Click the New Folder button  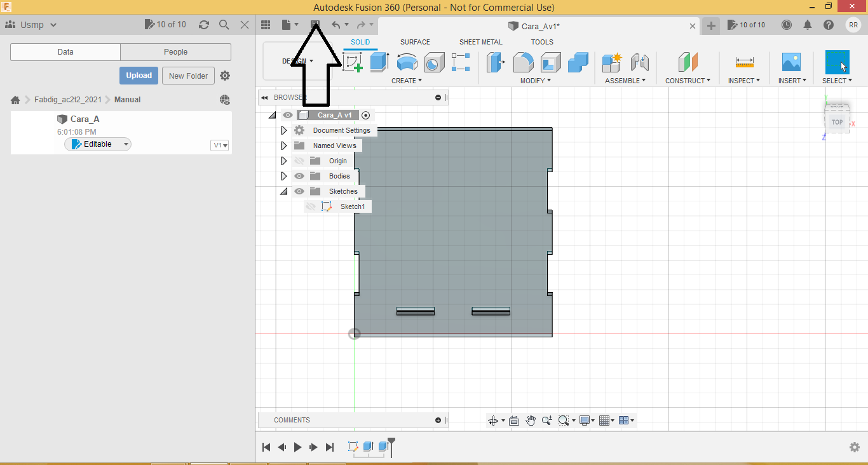point(188,76)
